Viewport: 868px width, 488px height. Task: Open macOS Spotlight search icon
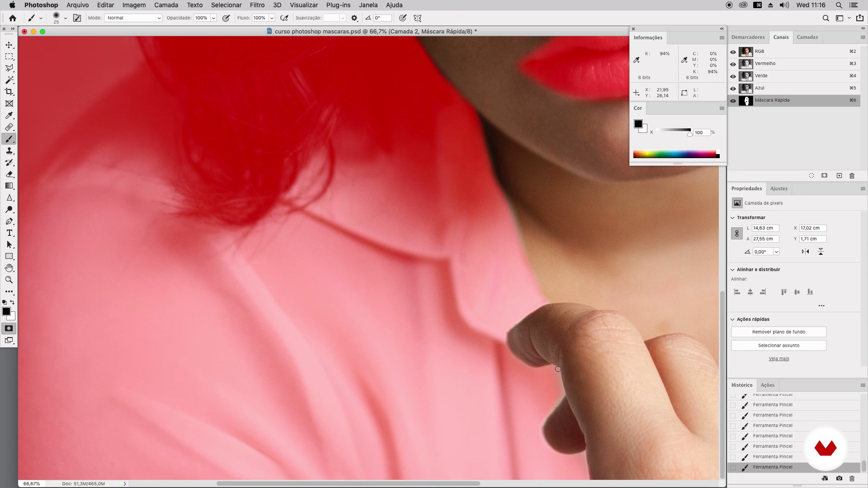point(839,5)
